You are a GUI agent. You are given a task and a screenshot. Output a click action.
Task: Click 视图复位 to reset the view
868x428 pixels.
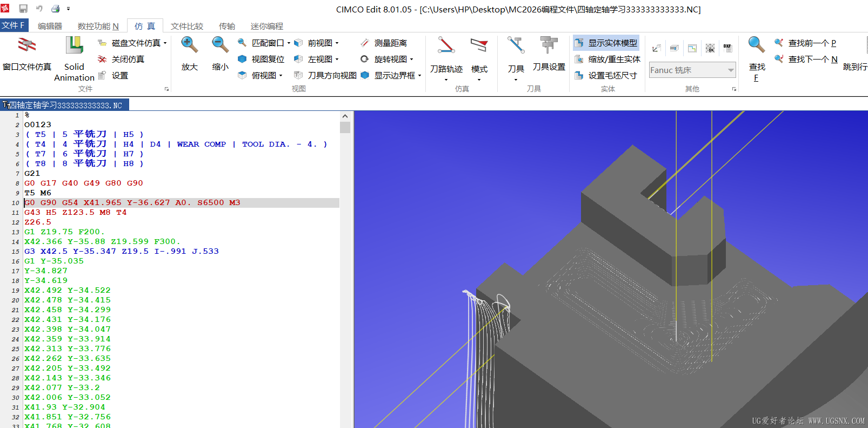(261, 59)
